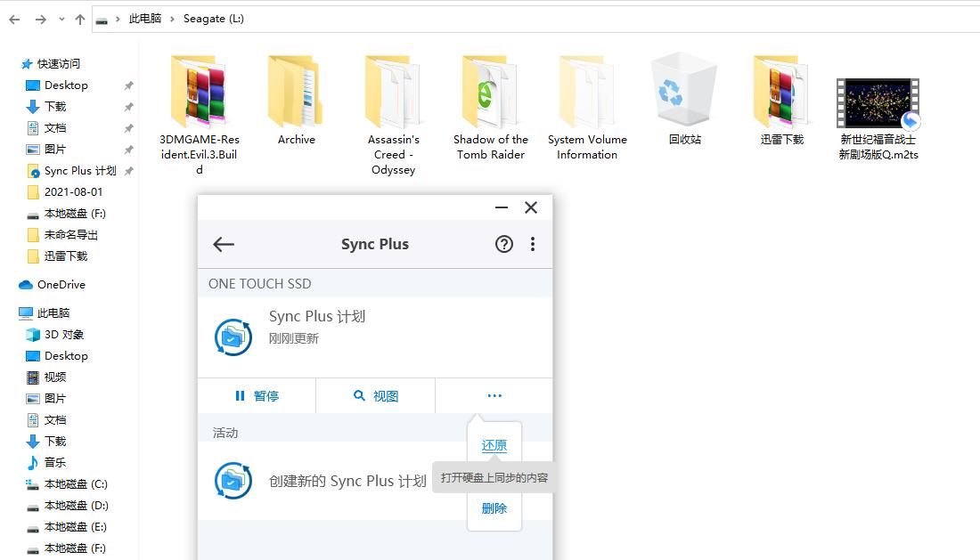Click the circular Sync Plus plan icon
This screenshot has width=980, height=560.
pyautogui.click(x=233, y=337)
